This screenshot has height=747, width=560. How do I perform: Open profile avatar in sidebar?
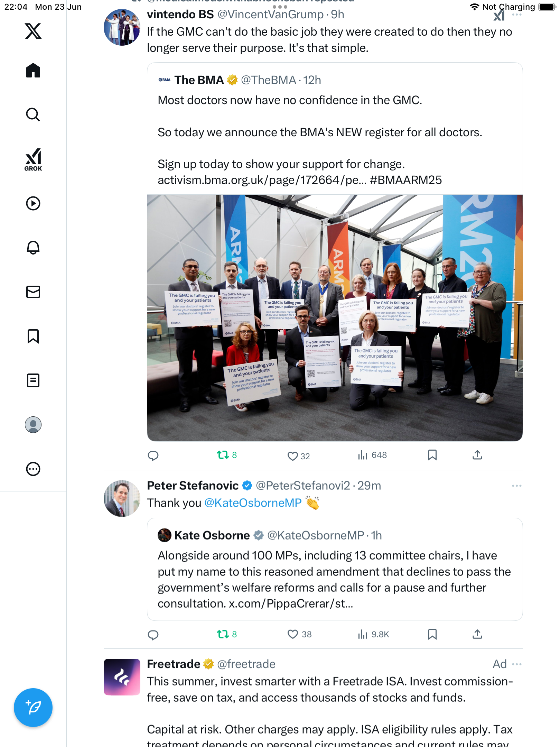[33, 424]
